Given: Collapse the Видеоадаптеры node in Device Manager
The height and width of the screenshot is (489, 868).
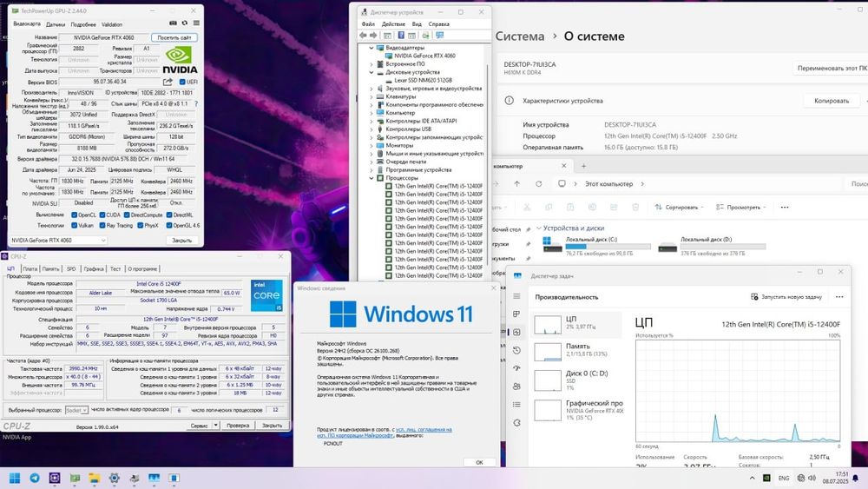Looking at the screenshot, I should [372, 48].
